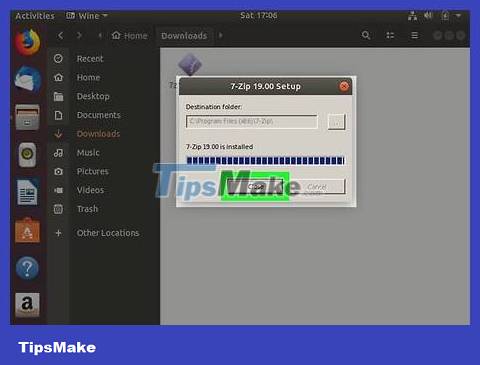Close the 7-Zip 19.00 Setup dialog
This screenshot has width=480, height=365.
344,87
